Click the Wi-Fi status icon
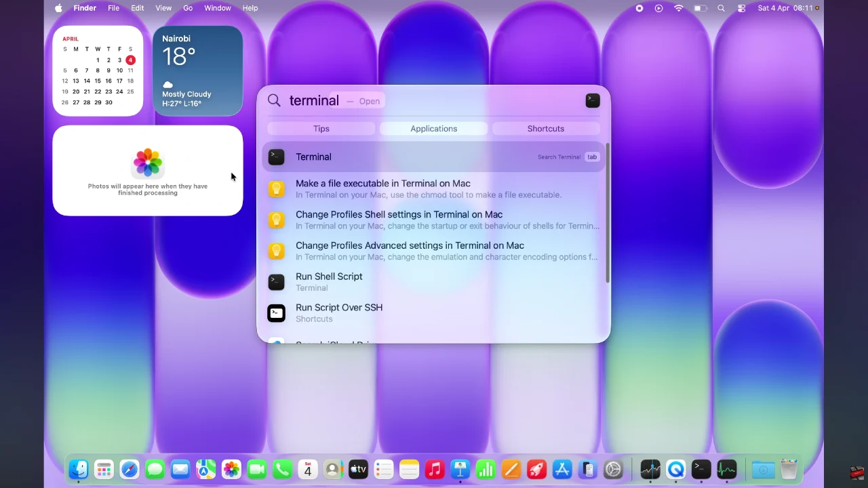Screen dimensions: 868x488 click(679, 8)
